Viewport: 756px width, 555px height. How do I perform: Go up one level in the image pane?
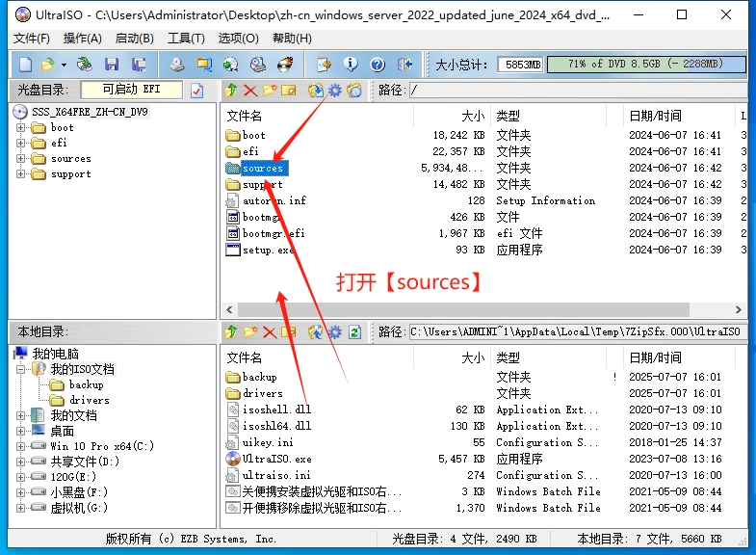[231, 91]
